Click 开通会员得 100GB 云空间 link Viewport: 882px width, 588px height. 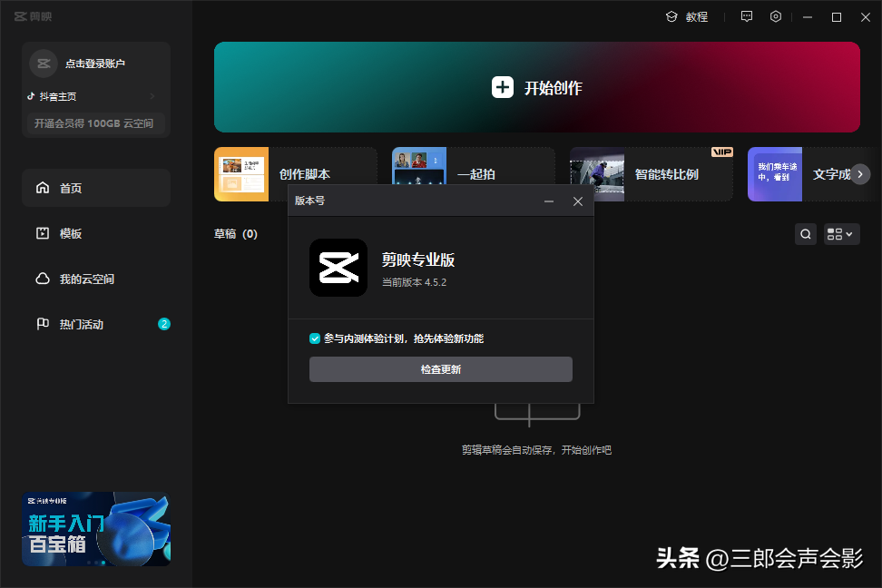(94, 123)
